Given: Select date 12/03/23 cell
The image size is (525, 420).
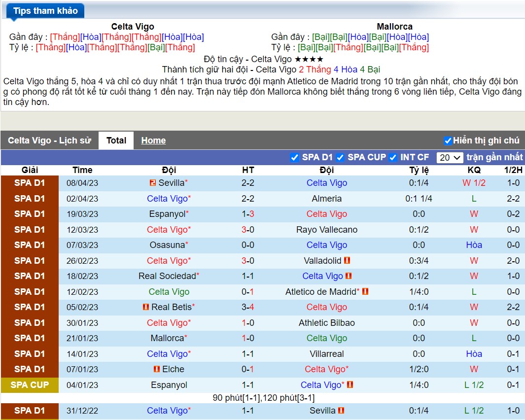Looking at the screenshot, I should (82, 230).
